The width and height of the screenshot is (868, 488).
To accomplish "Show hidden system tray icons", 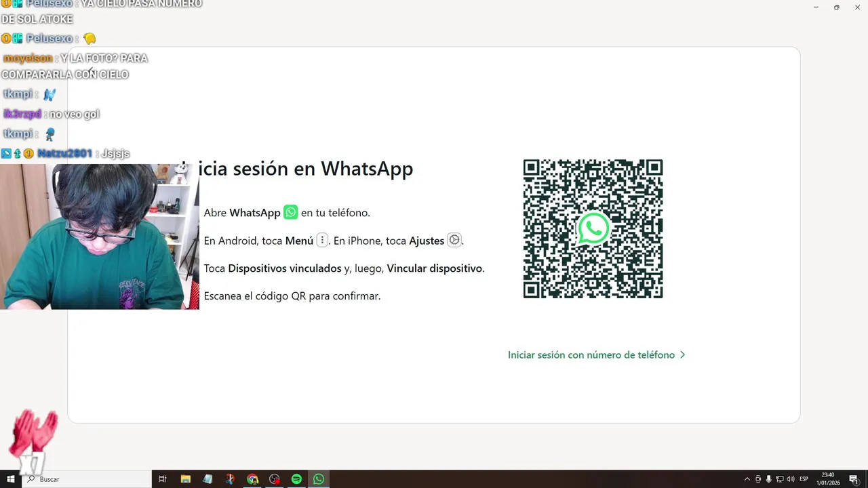I will coord(747,479).
